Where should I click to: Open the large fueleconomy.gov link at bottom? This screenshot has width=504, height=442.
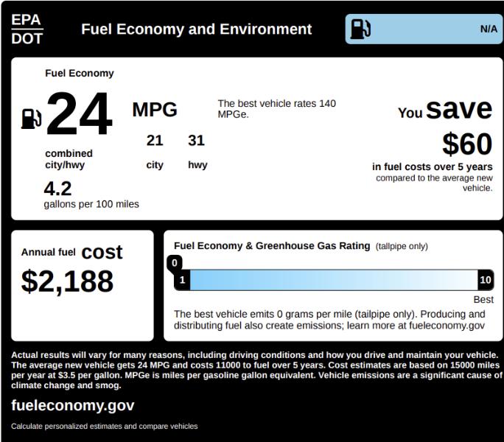(72, 405)
